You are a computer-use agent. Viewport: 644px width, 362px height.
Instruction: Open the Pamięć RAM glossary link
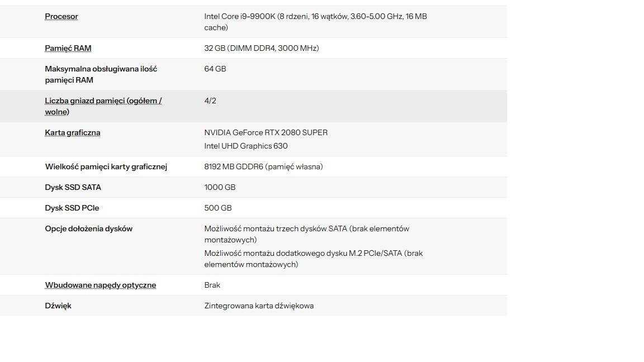(68, 49)
